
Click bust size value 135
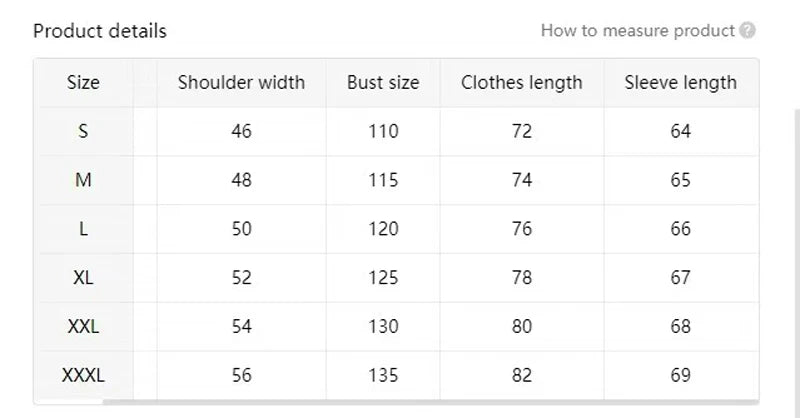[383, 375]
